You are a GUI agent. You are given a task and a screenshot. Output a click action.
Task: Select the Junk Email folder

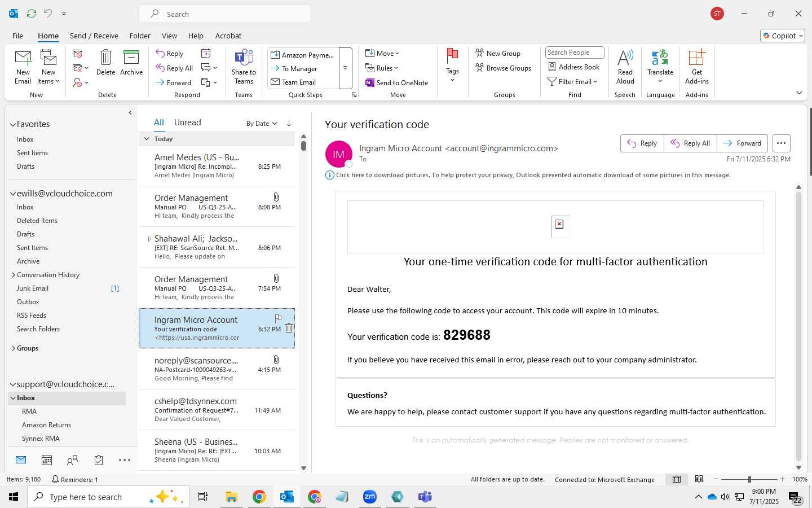[x=33, y=288]
